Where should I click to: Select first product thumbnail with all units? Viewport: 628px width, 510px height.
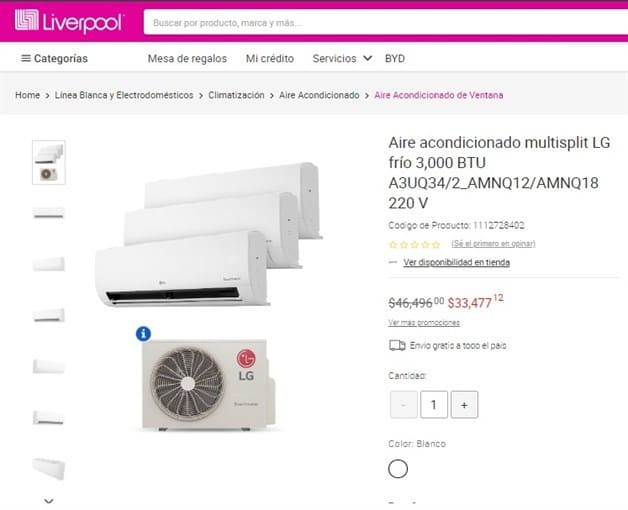tap(49, 162)
